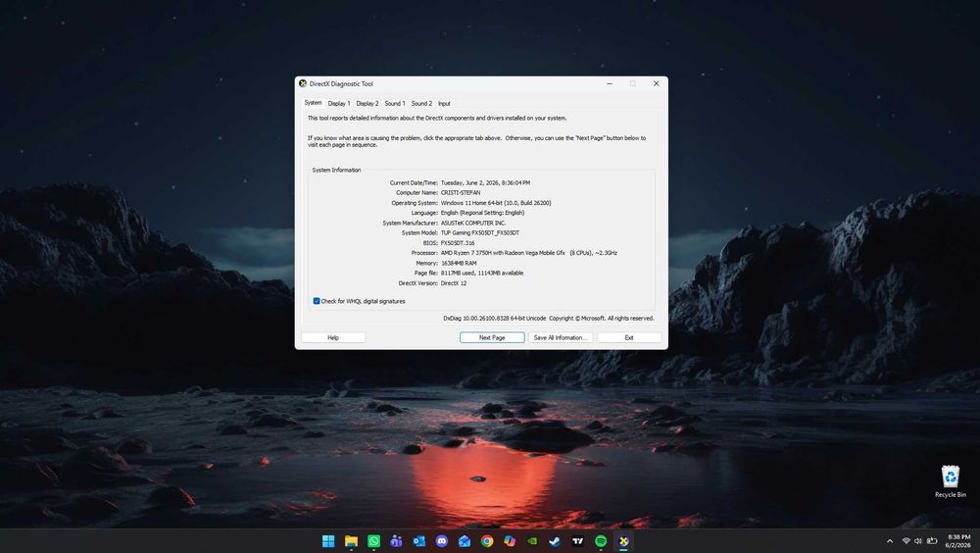Click the BIOS value FX505DT.316
This screenshot has width=980, height=553.
[458, 243]
